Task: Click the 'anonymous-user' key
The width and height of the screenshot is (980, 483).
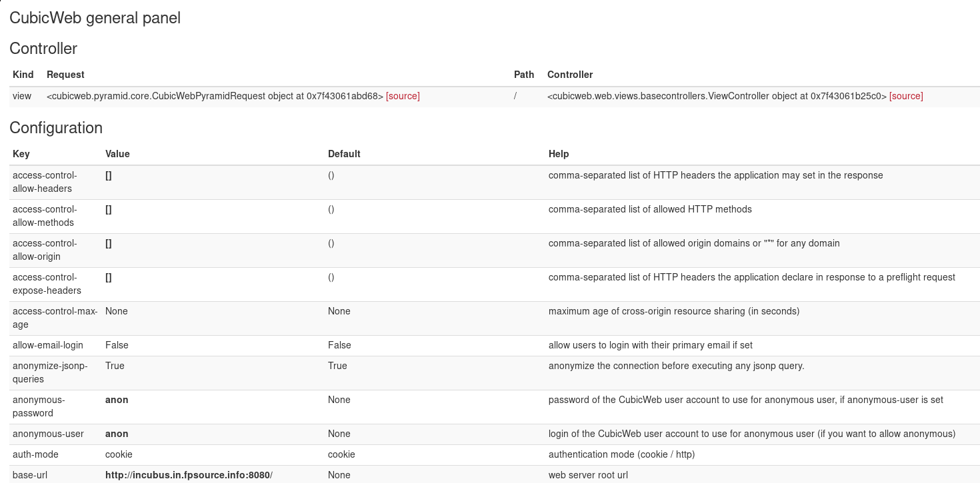Action: [x=48, y=434]
